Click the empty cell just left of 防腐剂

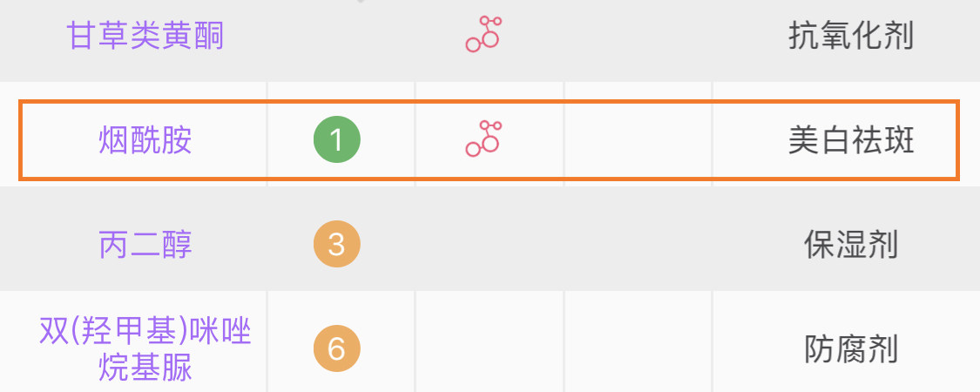click(x=639, y=341)
